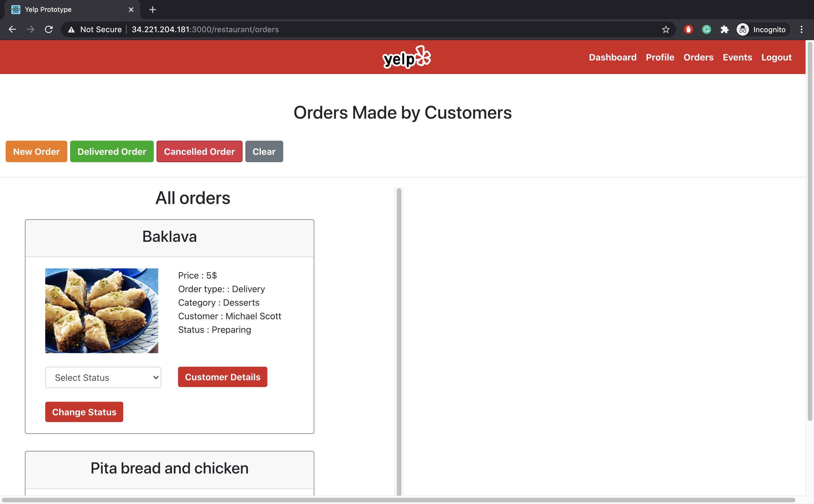
Task: Open the Extensions puzzle icon
Action: pos(724,29)
